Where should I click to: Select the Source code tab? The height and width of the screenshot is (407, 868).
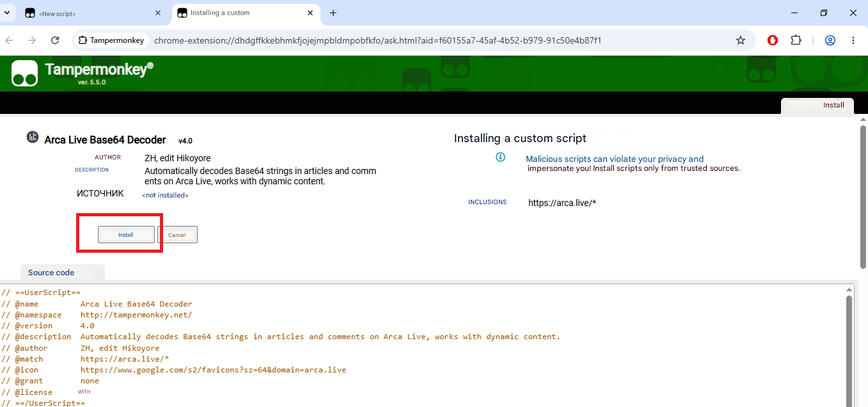[x=63, y=273]
